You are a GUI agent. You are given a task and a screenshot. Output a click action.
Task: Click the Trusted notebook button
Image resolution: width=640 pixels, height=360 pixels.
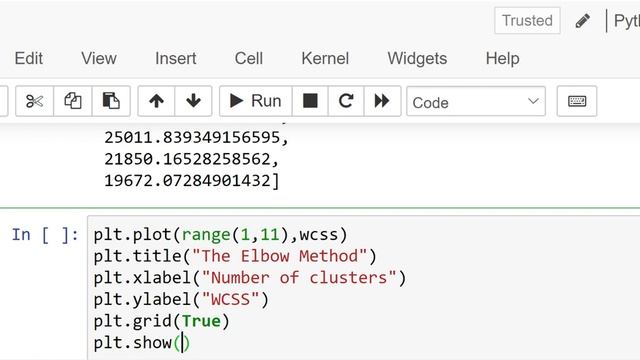click(x=527, y=20)
